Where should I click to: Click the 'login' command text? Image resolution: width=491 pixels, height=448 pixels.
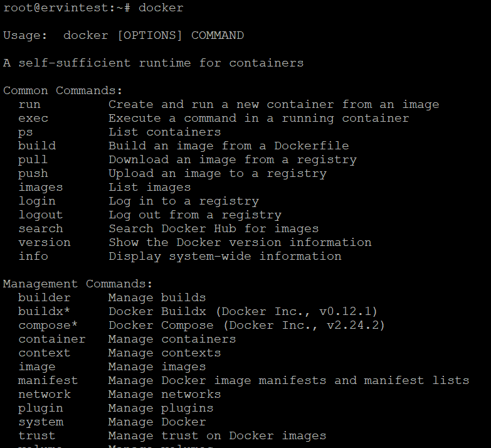click(x=37, y=201)
